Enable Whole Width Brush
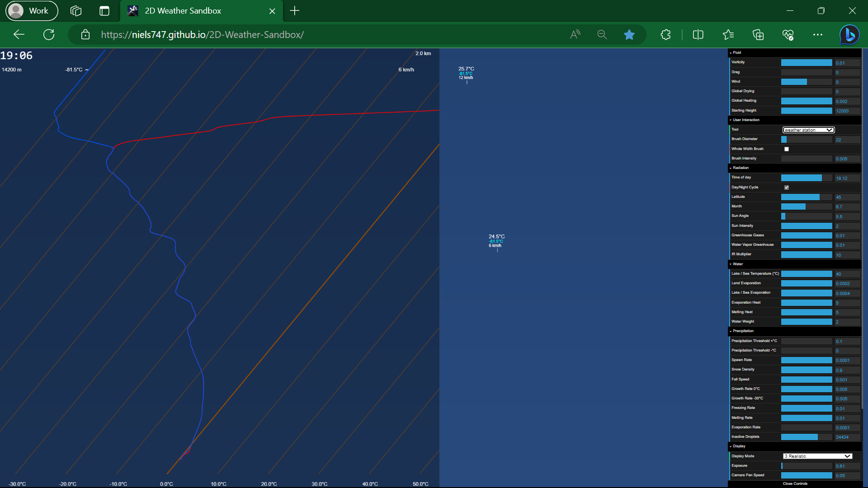Screen dimensions: 868x488 (x=787, y=149)
